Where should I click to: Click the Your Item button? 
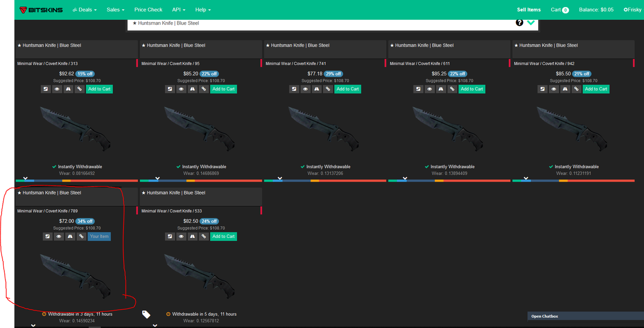pos(99,236)
